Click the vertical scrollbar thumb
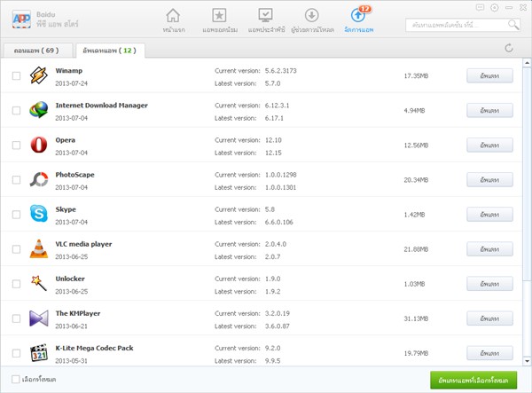The image size is (532, 393). [x=527, y=174]
